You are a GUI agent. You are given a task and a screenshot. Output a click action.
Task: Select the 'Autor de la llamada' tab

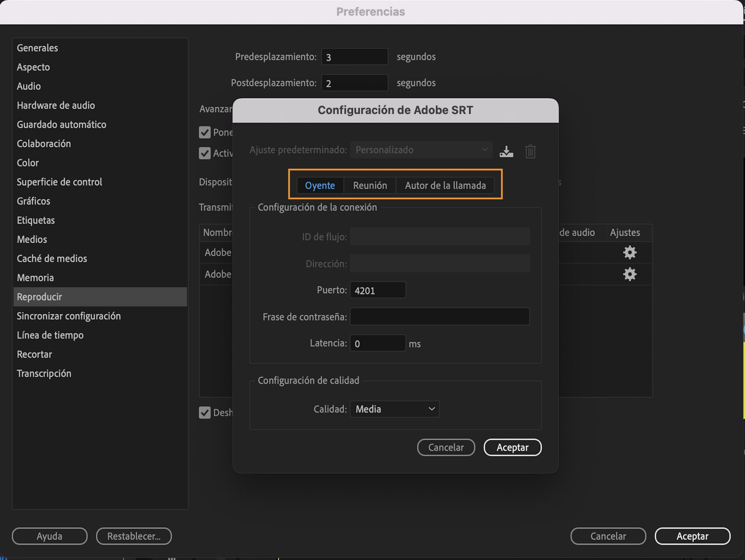(x=445, y=185)
